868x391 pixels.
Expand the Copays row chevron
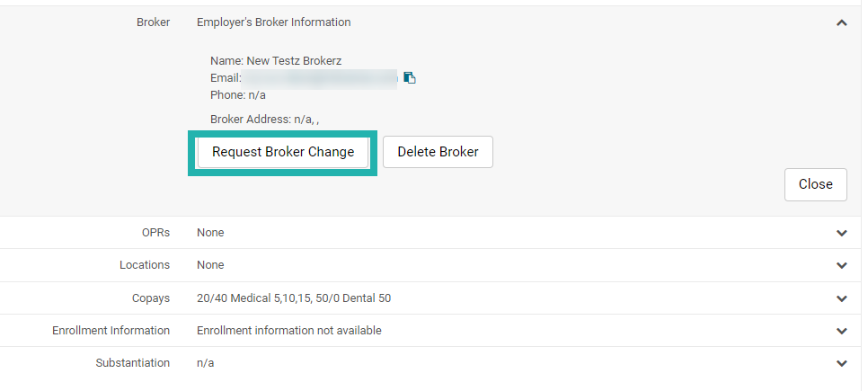click(841, 298)
